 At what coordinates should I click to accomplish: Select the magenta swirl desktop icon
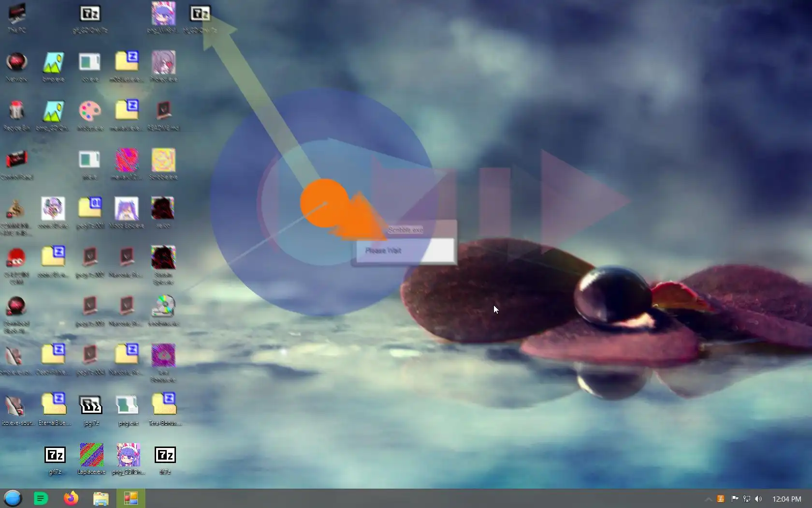click(x=163, y=356)
